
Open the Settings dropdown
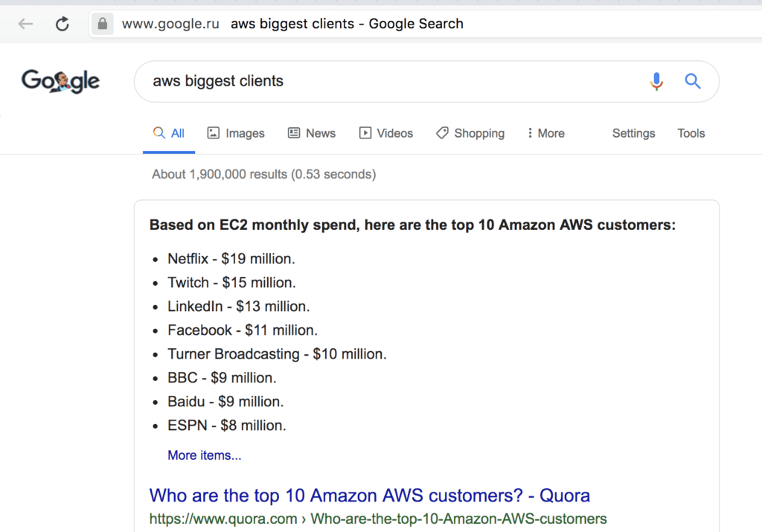pos(633,133)
